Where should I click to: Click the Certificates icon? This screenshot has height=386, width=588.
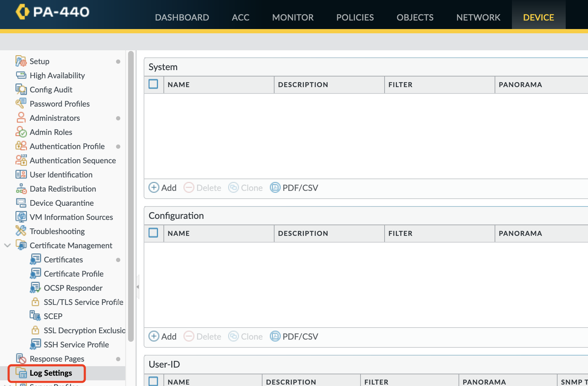(x=35, y=259)
